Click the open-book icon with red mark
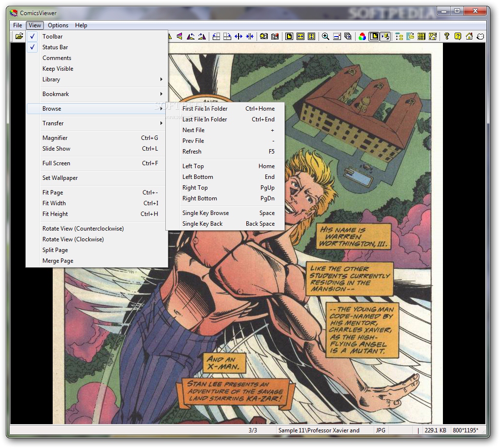500x448 pixels. (275, 37)
